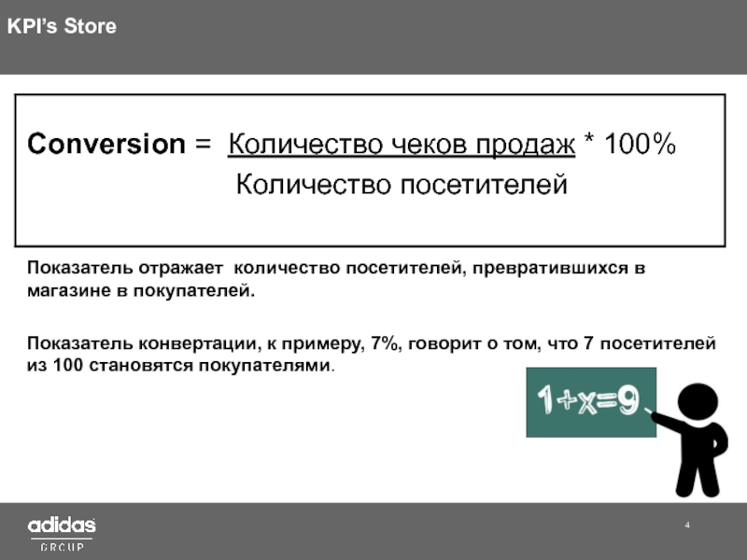Click the adidas logo in the footer
Image resolution: width=747 pixels, height=560 pixels.
pos(62,525)
